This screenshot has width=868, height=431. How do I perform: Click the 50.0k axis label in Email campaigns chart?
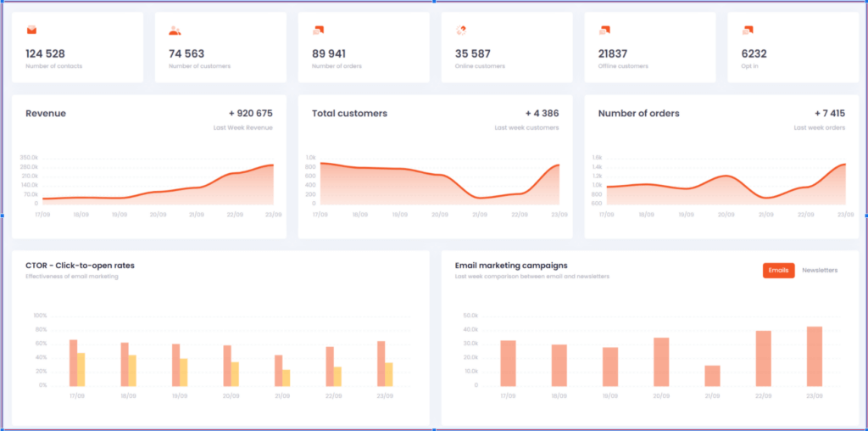point(470,316)
